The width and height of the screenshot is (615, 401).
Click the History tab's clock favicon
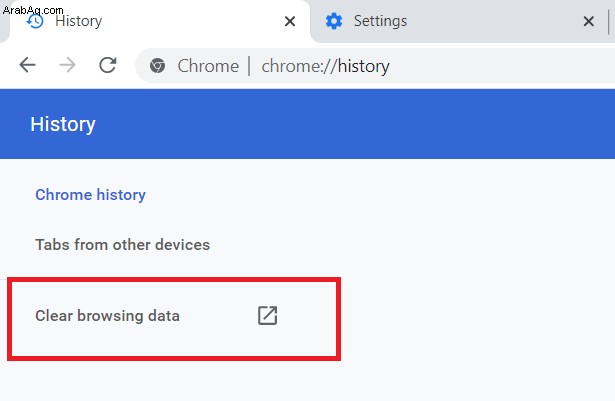pyautogui.click(x=35, y=21)
